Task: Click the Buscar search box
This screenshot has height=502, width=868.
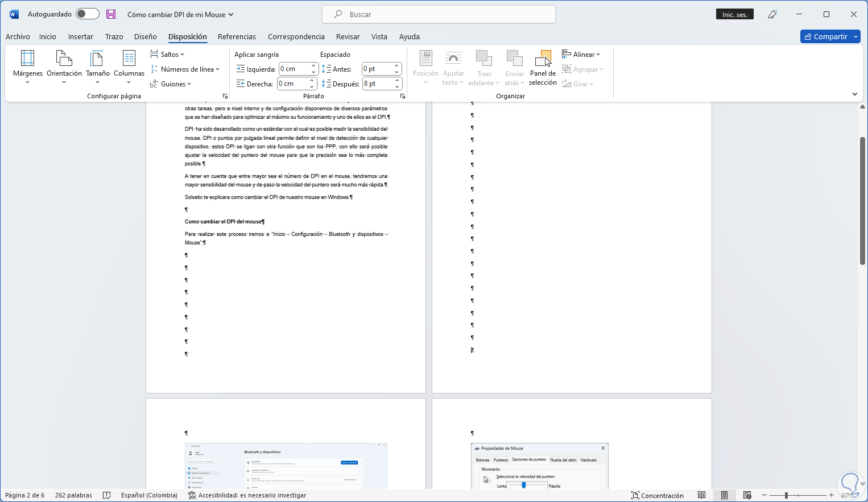Action: (439, 14)
